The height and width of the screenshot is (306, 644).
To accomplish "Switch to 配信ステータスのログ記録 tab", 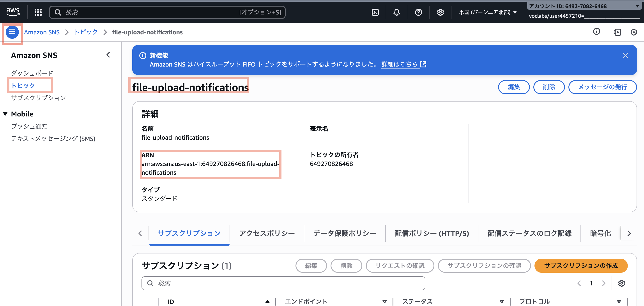I will coord(529,233).
